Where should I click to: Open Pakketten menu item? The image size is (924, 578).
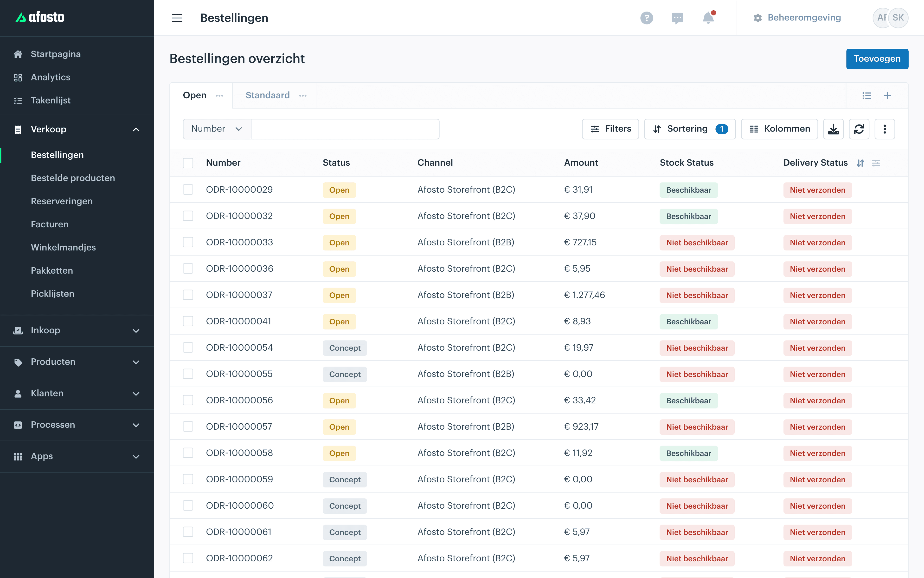[x=52, y=271]
